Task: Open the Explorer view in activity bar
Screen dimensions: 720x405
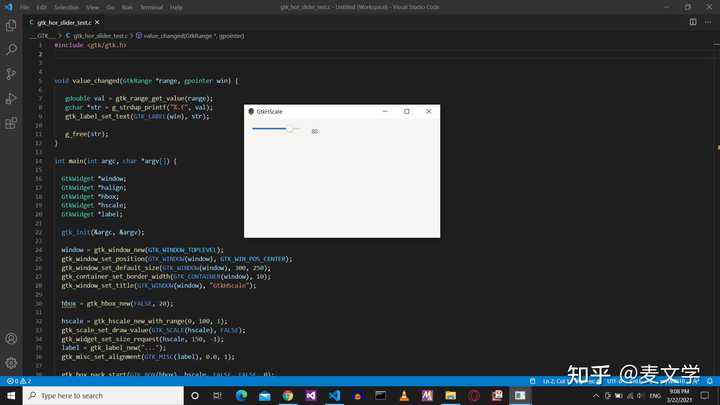Action: pos(11,25)
